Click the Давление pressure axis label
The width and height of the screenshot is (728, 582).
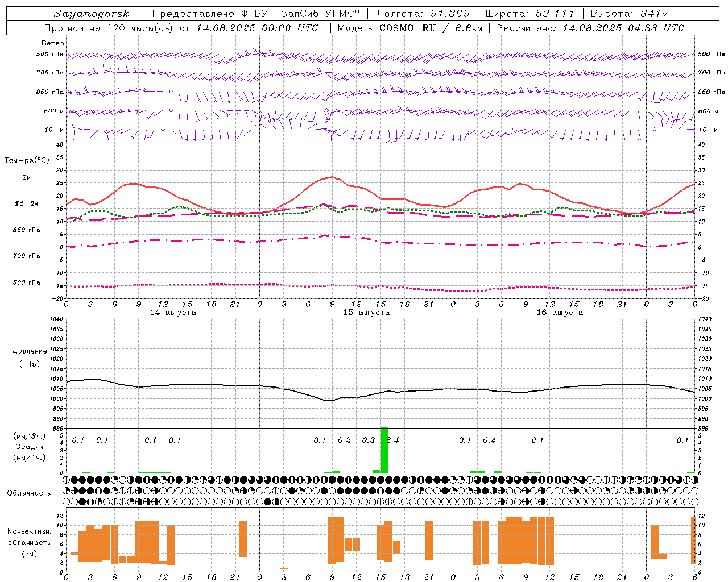pos(29,351)
